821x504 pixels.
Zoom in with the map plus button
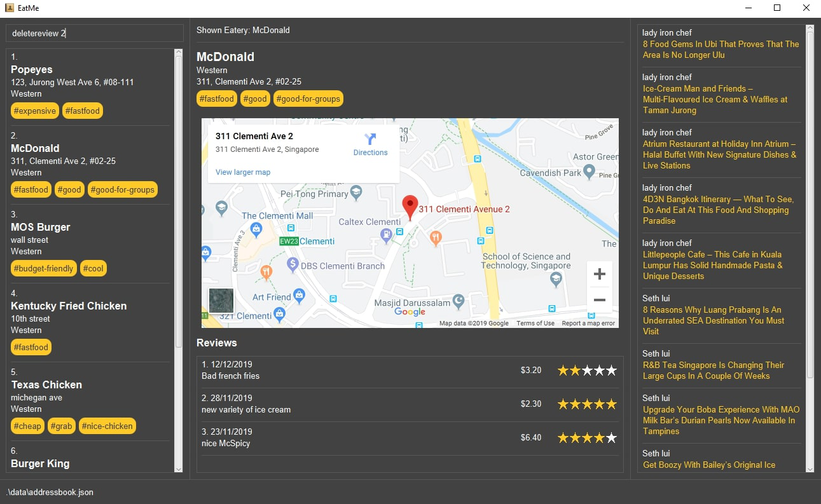point(599,275)
